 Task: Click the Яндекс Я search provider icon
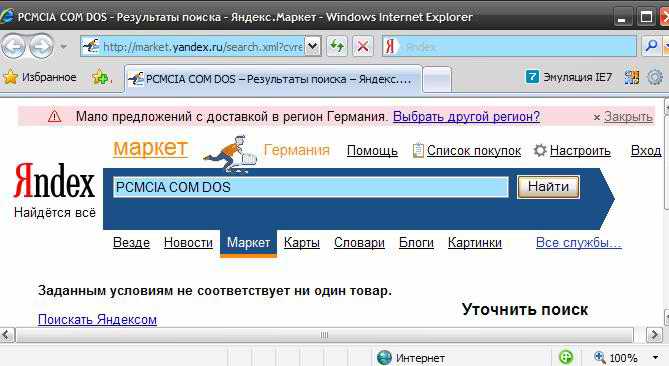click(x=390, y=46)
